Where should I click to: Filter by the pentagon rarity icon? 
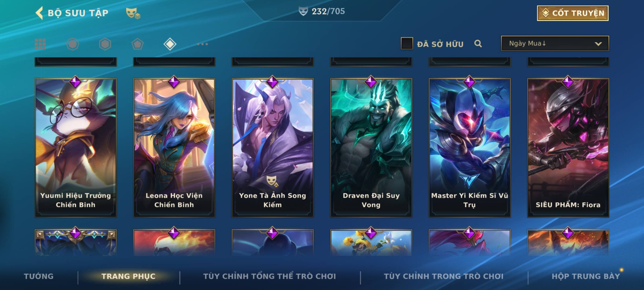[x=137, y=44]
